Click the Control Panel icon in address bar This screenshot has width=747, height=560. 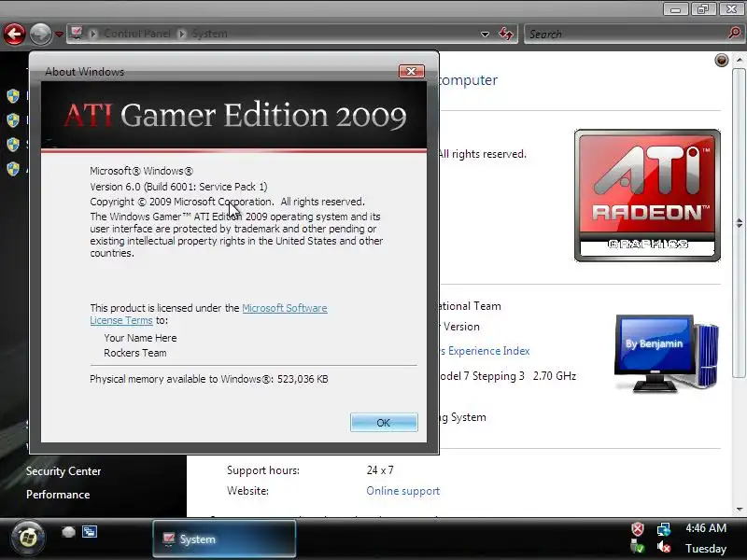[x=77, y=34]
